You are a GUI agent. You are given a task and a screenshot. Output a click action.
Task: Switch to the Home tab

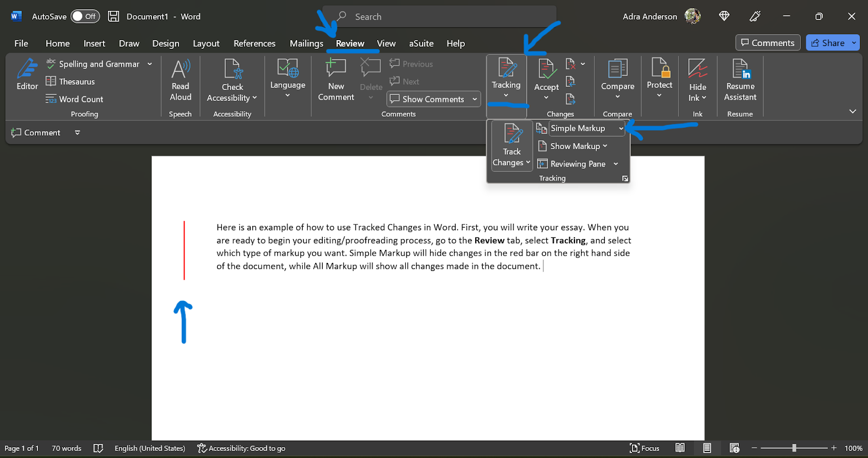(58, 43)
